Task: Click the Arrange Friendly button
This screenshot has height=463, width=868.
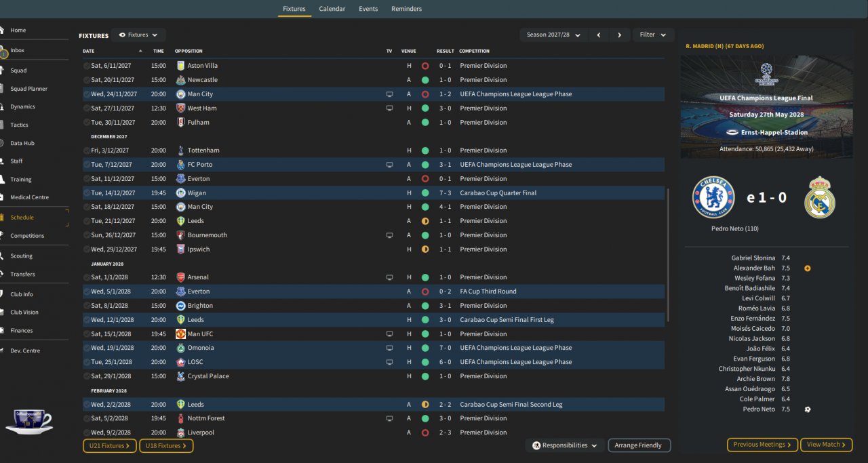Action: (639, 445)
